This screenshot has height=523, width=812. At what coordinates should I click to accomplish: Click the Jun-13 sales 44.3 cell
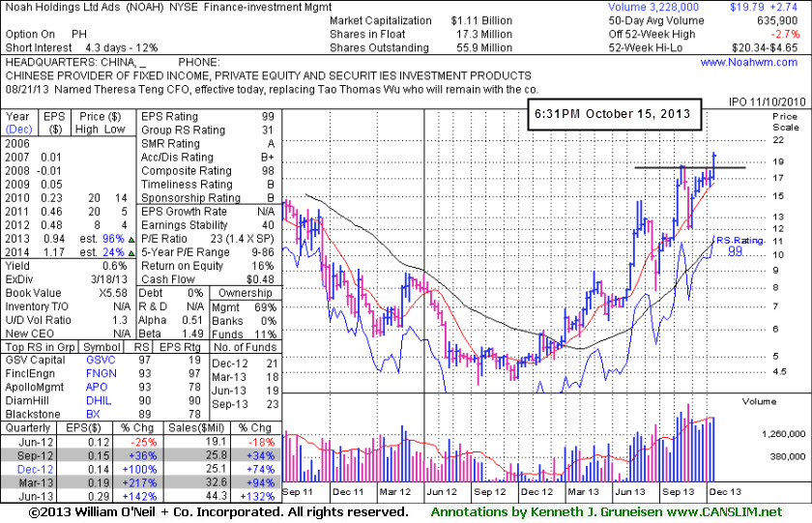tap(216, 496)
